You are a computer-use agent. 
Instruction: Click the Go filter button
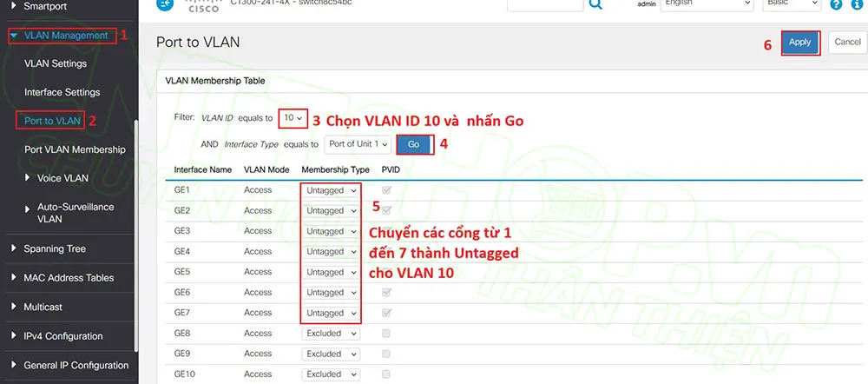tap(413, 144)
